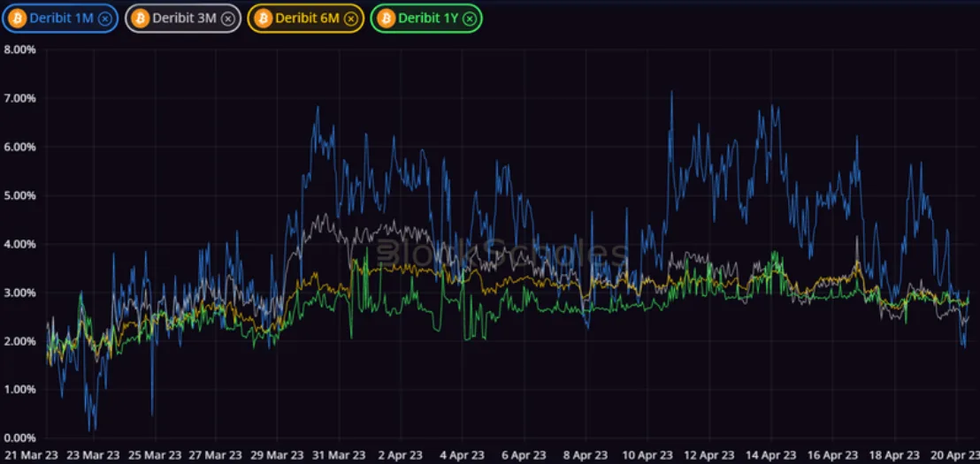Click the 2 Apr 23 date label
The height and width of the screenshot is (464, 980).
(401, 454)
